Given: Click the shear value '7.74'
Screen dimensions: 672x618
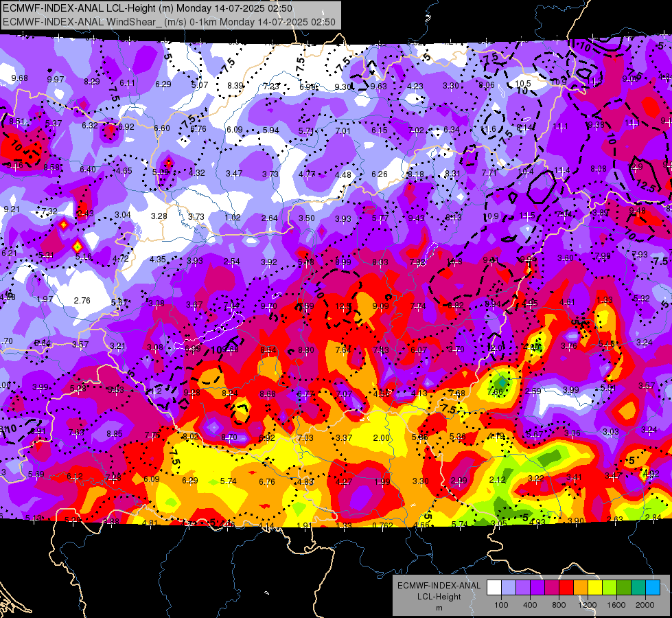Looking at the screenshot, I should point(418,306).
